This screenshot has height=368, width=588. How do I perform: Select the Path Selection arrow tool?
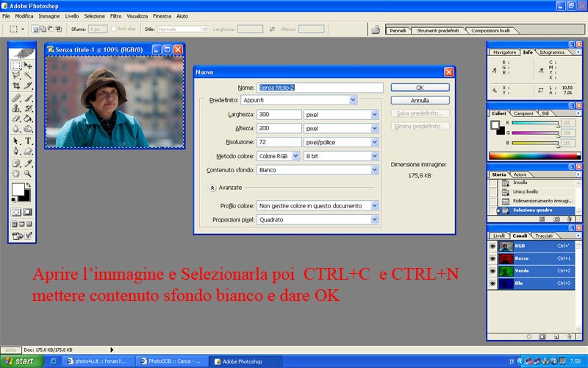[16, 141]
